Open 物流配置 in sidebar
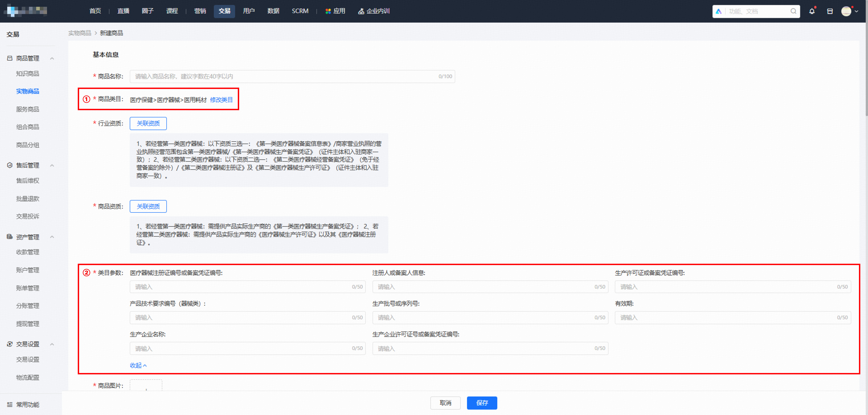Viewport: 868px width, 415px height. tap(28, 378)
